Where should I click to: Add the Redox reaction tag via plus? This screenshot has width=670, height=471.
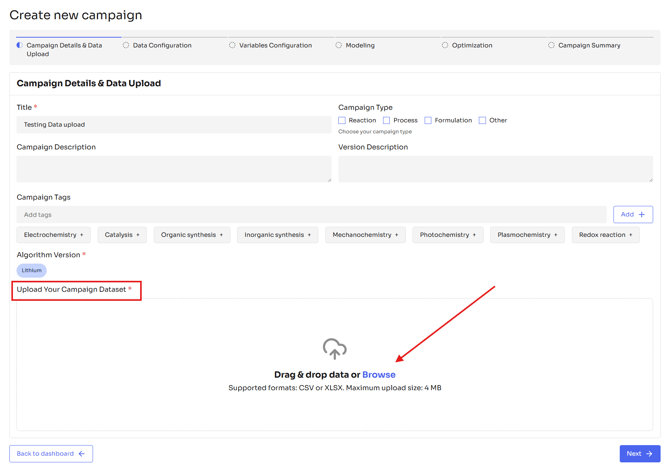tap(631, 235)
